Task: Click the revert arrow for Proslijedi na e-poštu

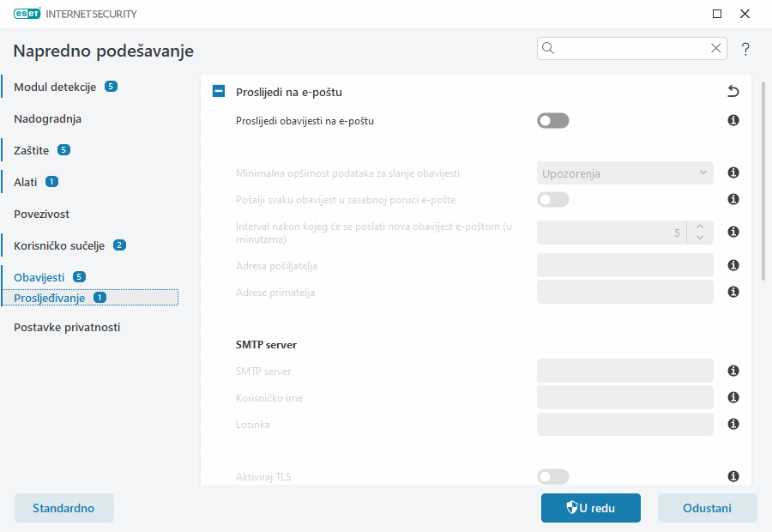Action: 733,92
